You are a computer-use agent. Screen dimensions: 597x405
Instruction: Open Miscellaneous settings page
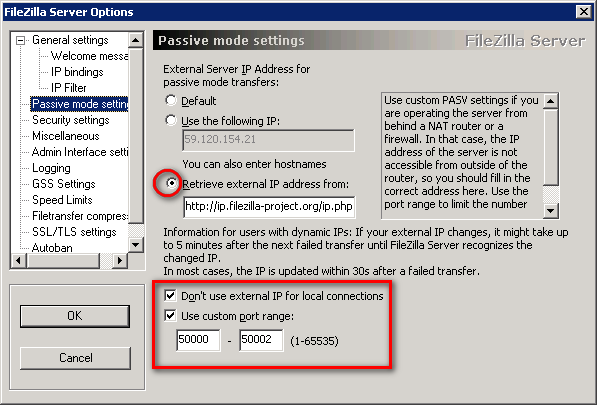pyautogui.click(x=66, y=136)
